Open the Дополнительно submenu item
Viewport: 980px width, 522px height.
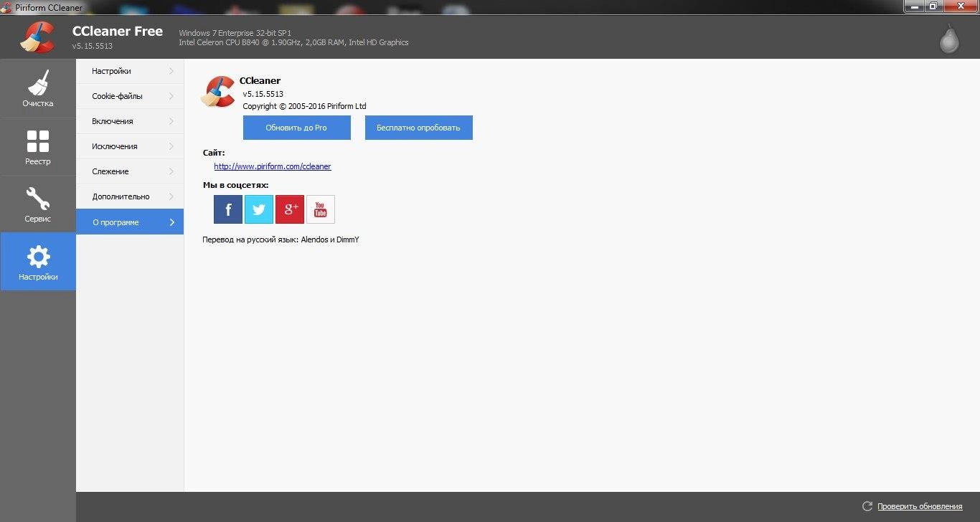[x=130, y=196]
